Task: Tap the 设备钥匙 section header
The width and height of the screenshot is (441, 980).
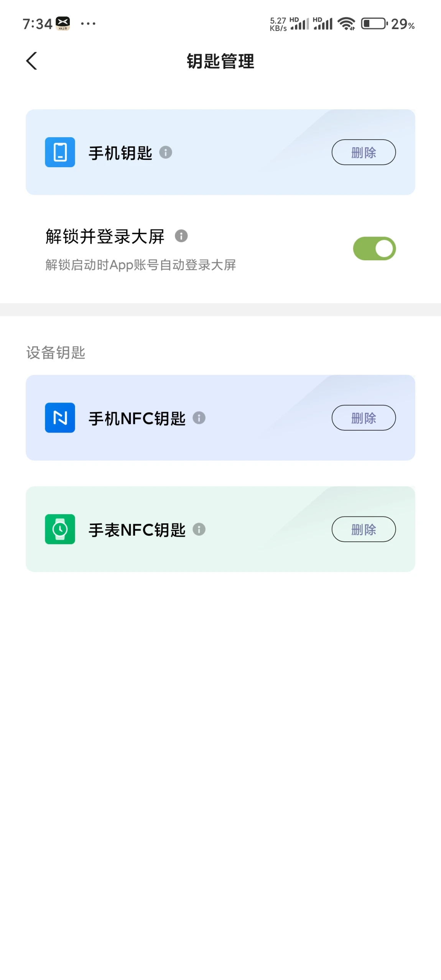Action: (x=56, y=352)
